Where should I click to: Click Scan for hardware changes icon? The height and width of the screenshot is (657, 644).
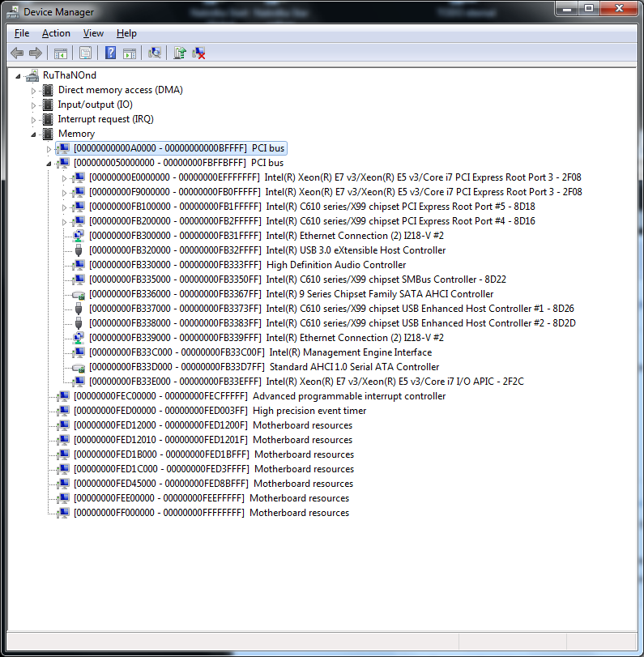point(154,53)
